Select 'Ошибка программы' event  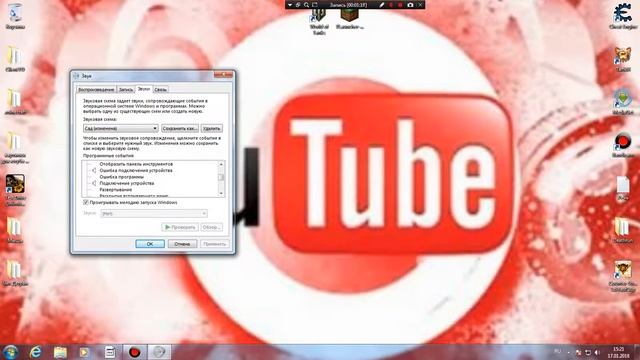tap(122, 177)
